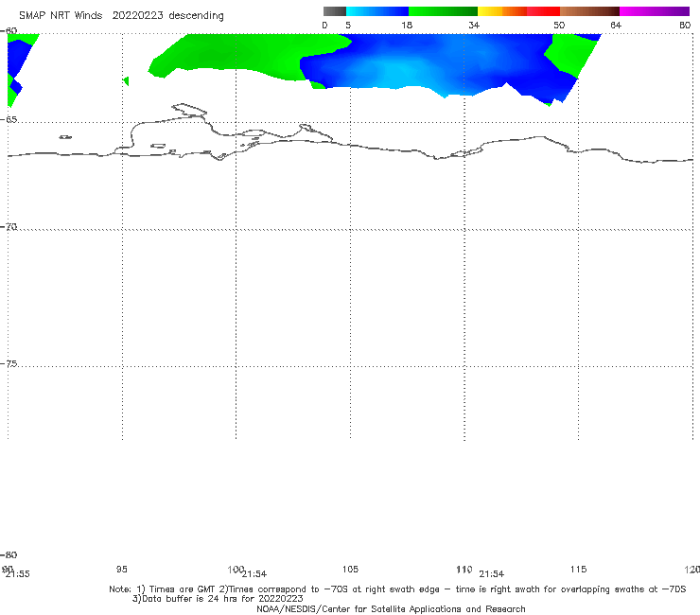The image size is (700, 615).
Task: Click the 'Data buffer is 24 hrs' note line
Action: click(218, 599)
